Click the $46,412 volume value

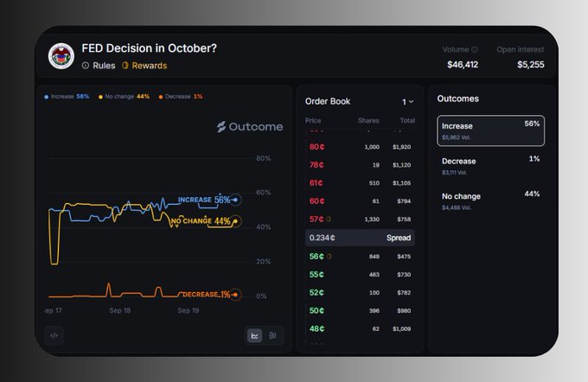(463, 65)
